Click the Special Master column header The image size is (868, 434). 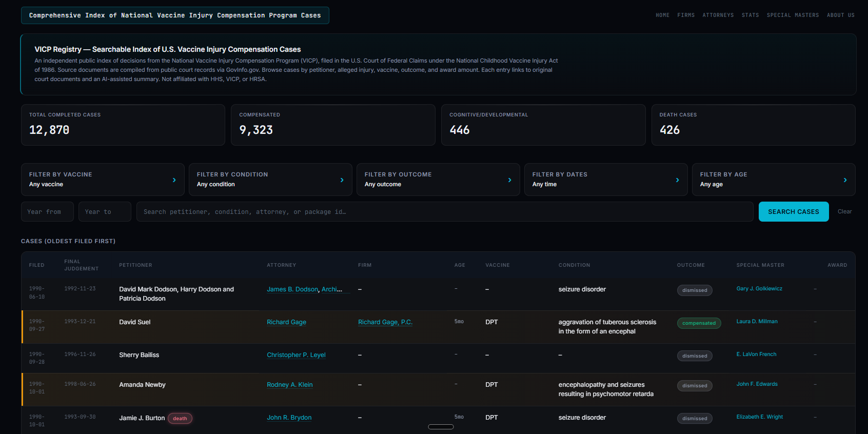(x=760, y=265)
